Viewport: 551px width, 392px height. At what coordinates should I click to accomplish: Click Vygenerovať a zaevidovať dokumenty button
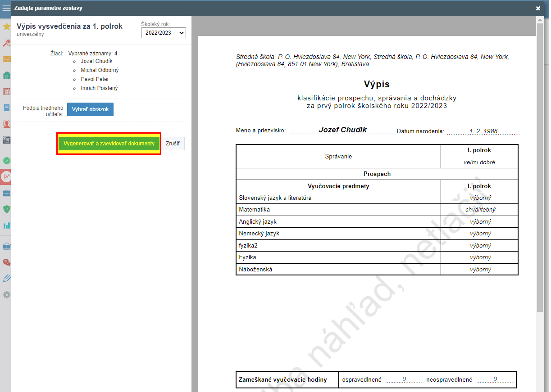pos(109,144)
